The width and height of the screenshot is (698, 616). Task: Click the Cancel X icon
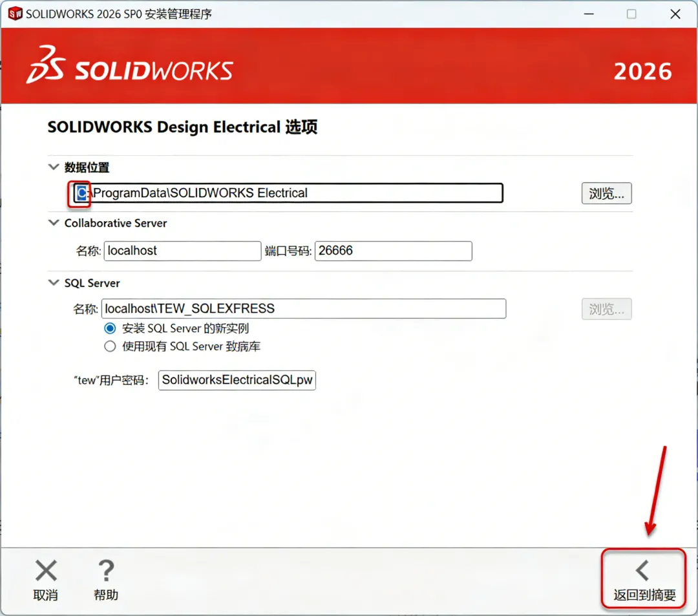pyautogui.click(x=46, y=570)
